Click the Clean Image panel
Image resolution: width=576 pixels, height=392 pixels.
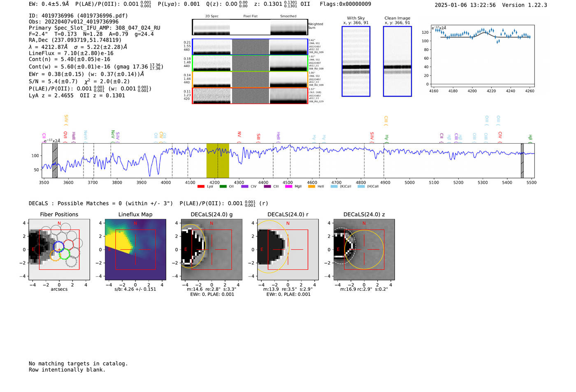coord(397,61)
